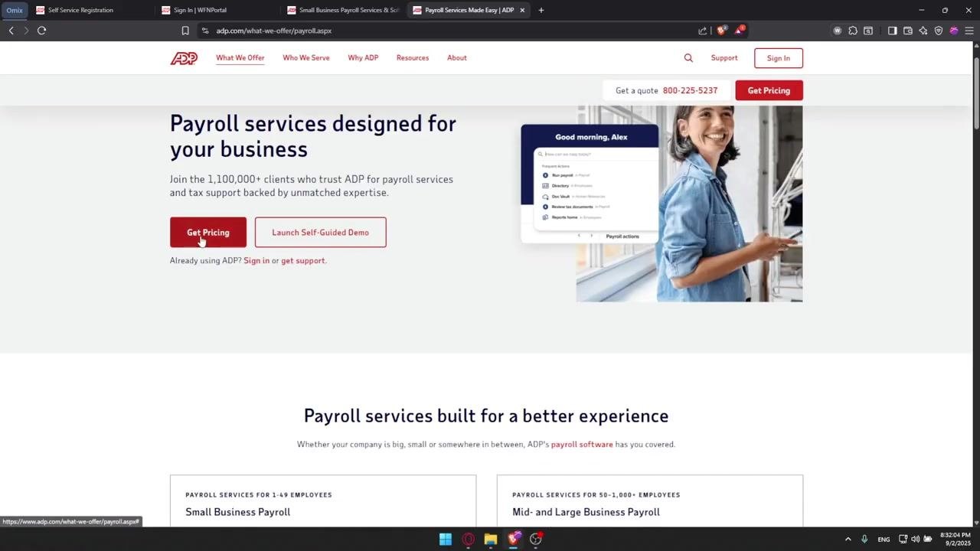Click the outlined Sign In header button
This screenshot has width=980, height=551.
pos(779,58)
